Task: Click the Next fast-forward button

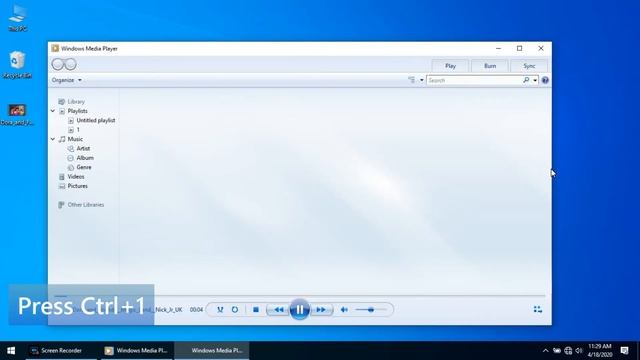Action: click(x=321, y=310)
